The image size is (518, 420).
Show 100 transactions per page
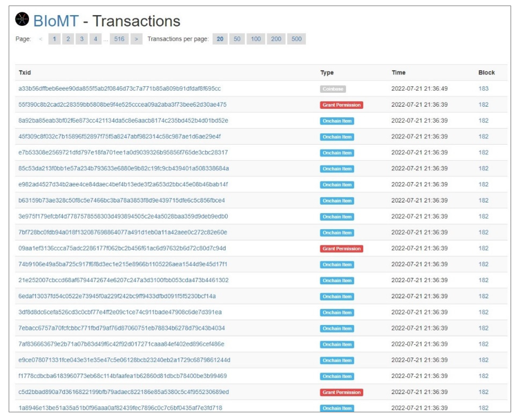point(255,39)
